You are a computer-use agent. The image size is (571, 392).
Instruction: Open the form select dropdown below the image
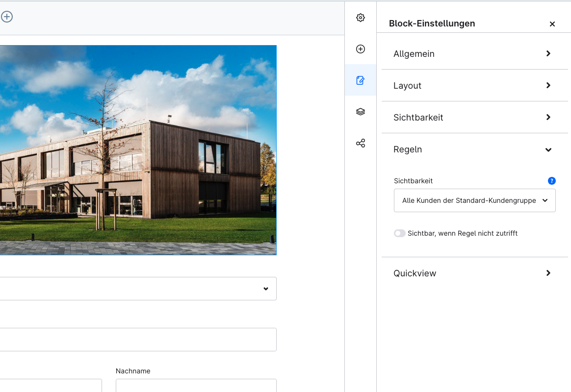pos(137,289)
